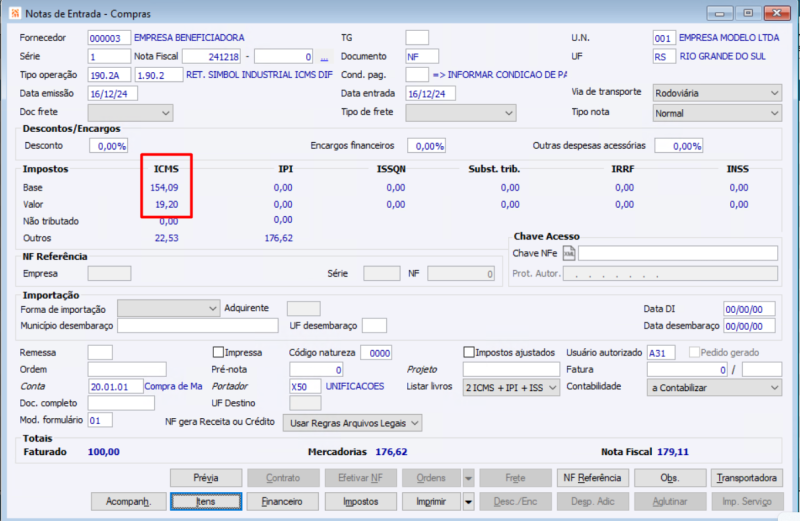Viewport: 800px width, 521px height.
Task: Toggle the Pedido gerado checkbox
Action: coord(694,352)
